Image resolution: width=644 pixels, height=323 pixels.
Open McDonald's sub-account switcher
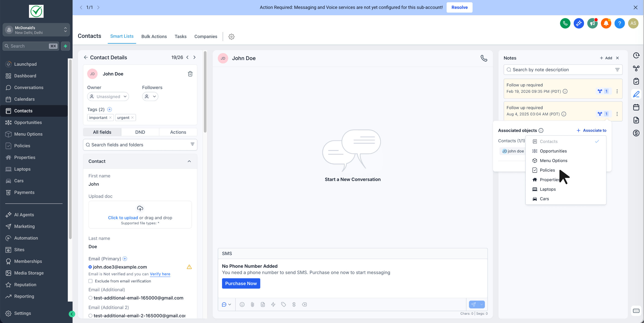(36, 30)
